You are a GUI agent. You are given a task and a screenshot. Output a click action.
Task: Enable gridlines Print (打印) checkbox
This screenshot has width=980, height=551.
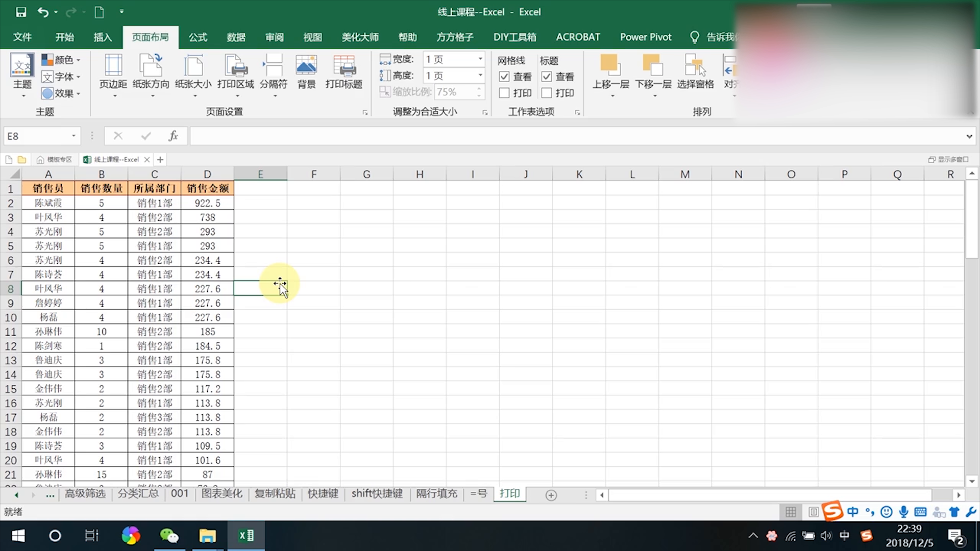504,93
